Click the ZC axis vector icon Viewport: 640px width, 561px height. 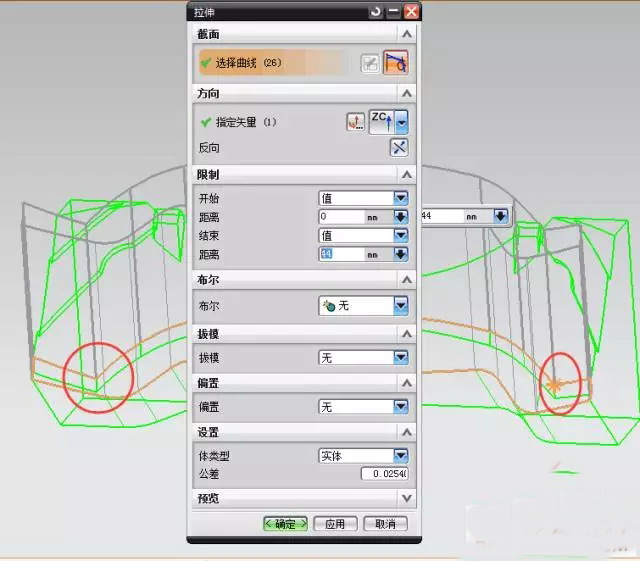[x=381, y=122]
